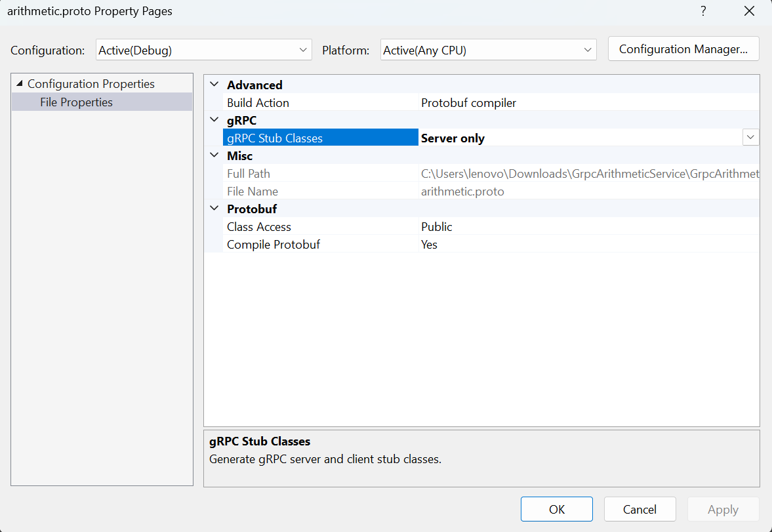This screenshot has height=532, width=772.
Task: Click the Protobuf compiler value field
Action: [468, 103]
